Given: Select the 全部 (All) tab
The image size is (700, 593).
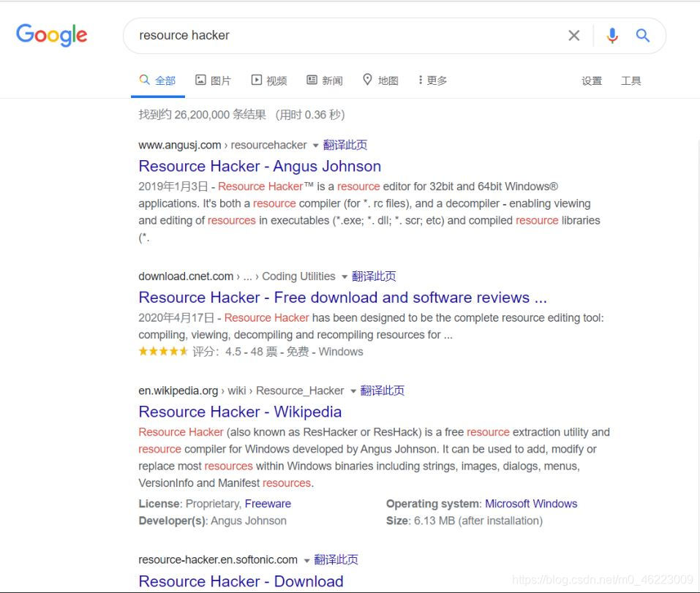Looking at the screenshot, I should point(157,80).
